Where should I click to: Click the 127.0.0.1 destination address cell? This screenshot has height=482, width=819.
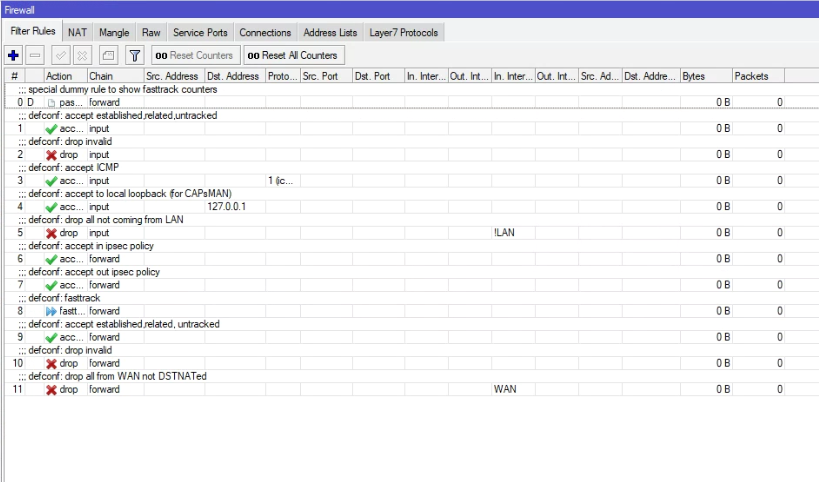(x=235, y=206)
